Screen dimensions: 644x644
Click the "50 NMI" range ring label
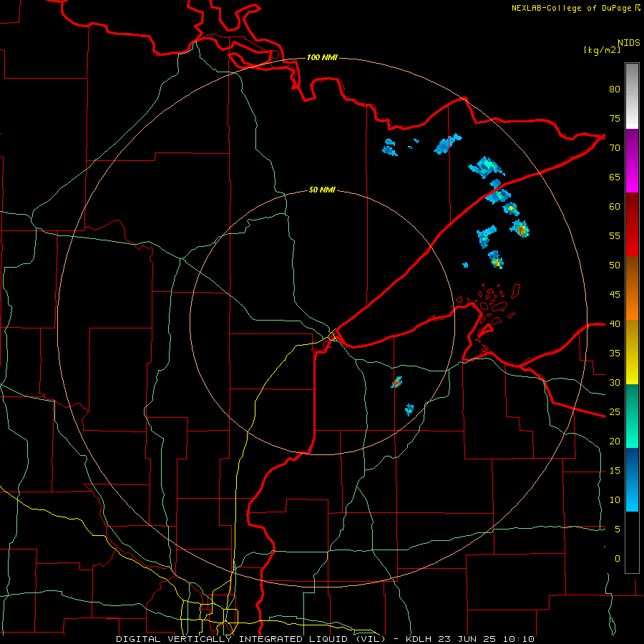point(322,190)
